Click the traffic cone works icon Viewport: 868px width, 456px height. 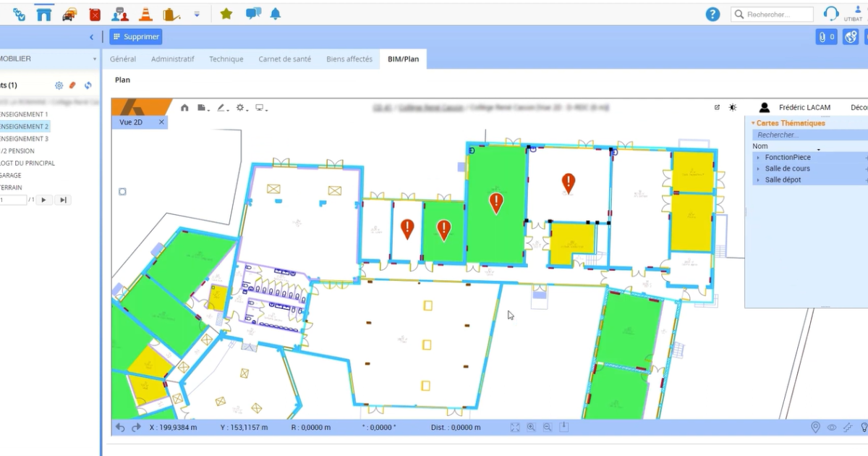[145, 14]
